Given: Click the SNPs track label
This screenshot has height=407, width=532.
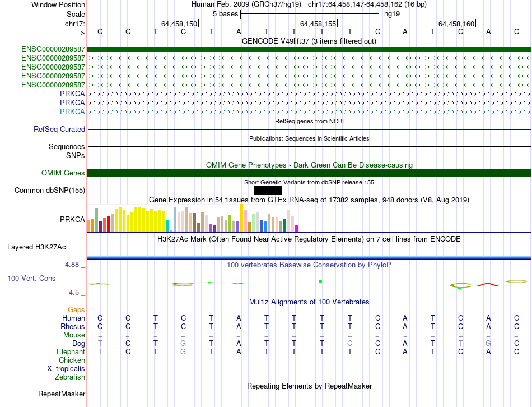Looking at the screenshot, I should pyautogui.click(x=76, y=155).
